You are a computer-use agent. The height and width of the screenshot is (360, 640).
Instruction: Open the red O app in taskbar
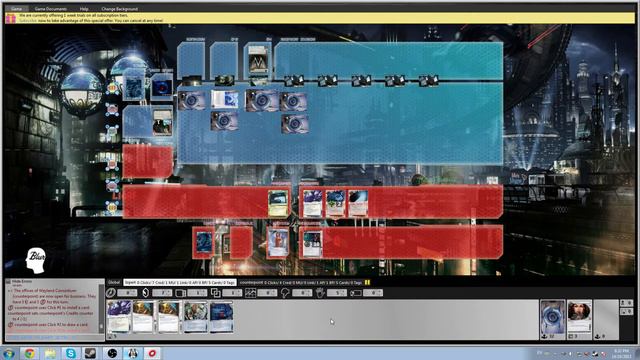click(152, 353)
